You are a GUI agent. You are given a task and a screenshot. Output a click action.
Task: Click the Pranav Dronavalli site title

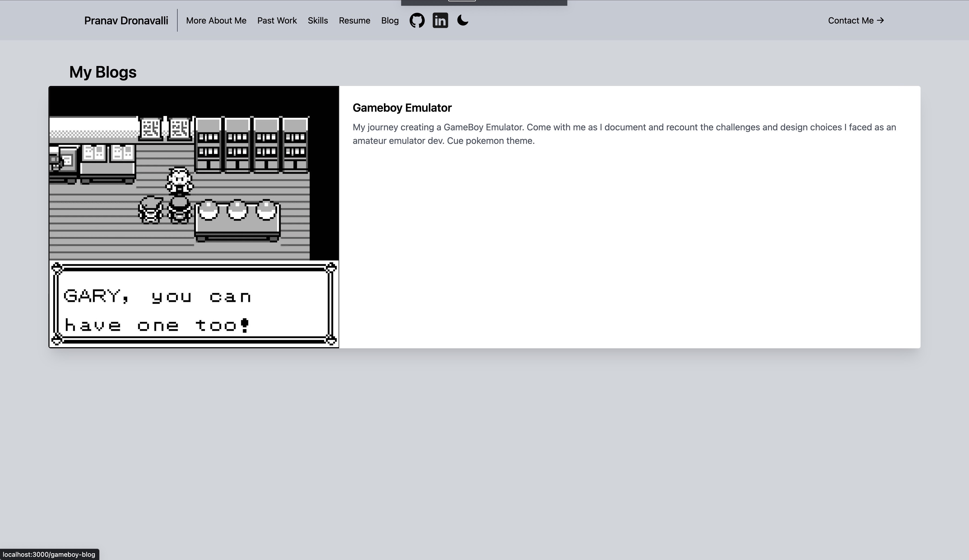[126, 20]
